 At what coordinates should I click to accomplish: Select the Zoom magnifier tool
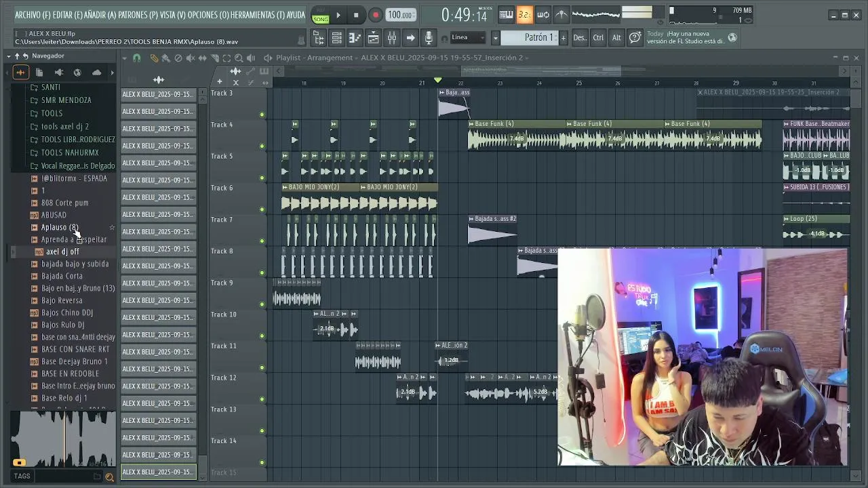239,58
